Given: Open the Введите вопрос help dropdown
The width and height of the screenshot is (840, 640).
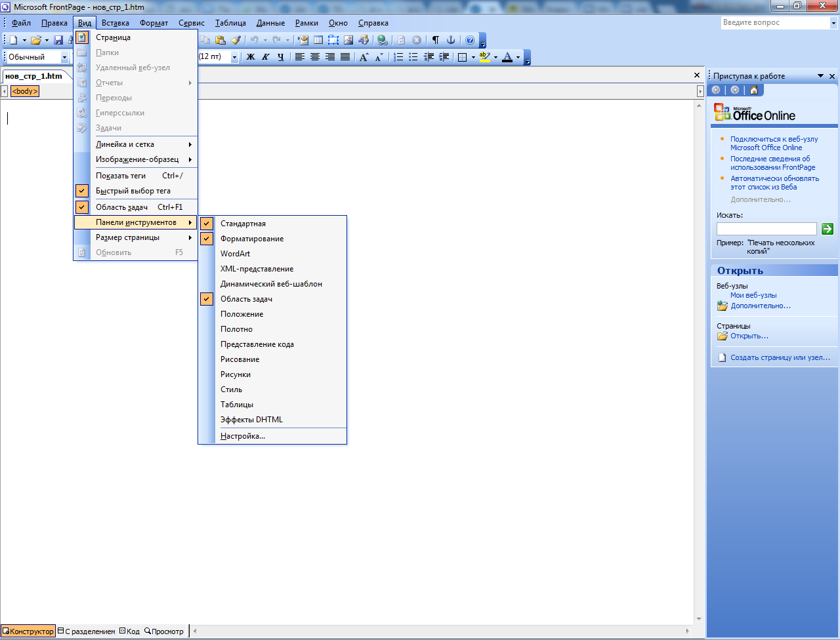Looking at the screenshot, I should (833, 22).
